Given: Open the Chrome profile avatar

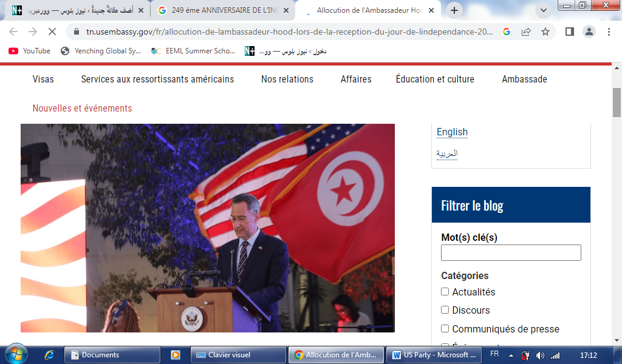Looking at the screenshot, I should (x=589, y=32).
